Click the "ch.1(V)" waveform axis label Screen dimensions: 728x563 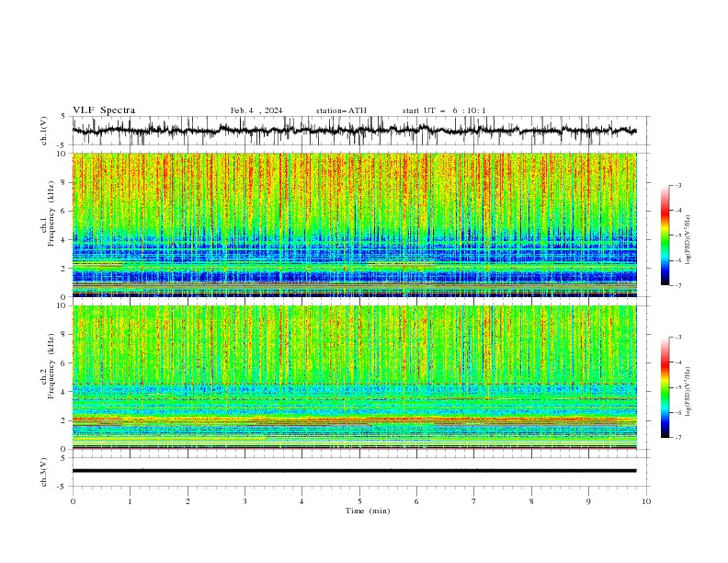pyautogui.click(x=44, y=131)
